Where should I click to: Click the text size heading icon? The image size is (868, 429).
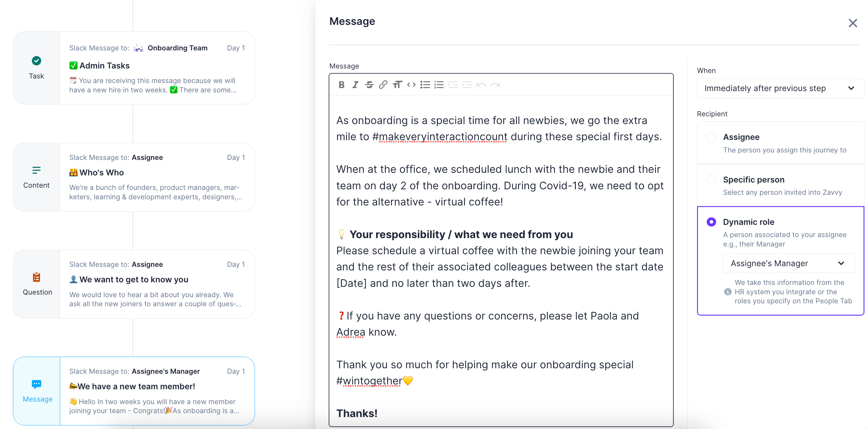click(x=397, y=85)
